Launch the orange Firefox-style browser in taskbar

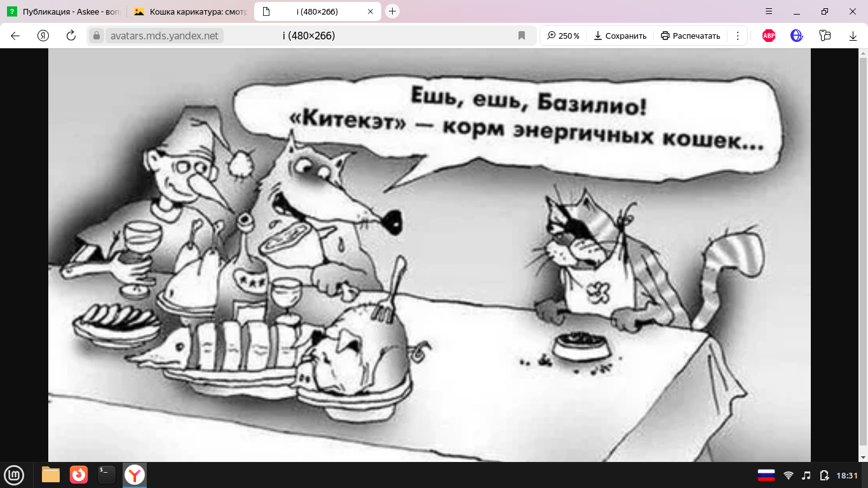(x=79, y=475)
